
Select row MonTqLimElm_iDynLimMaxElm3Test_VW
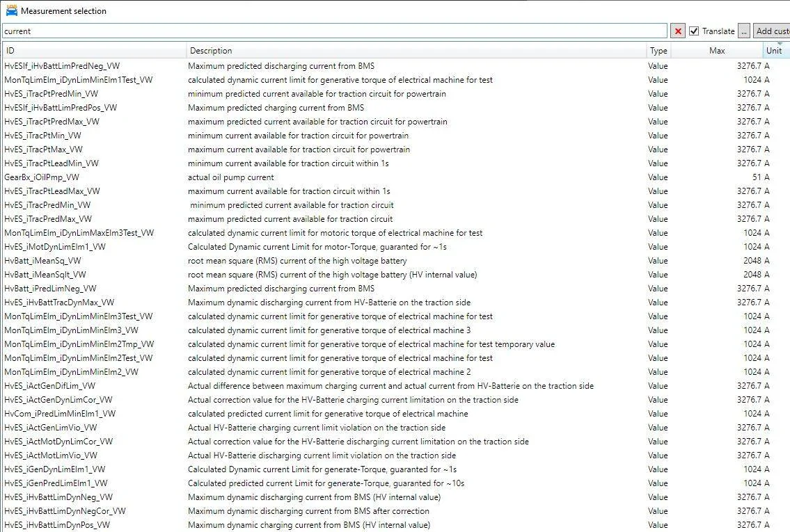pos(395,233)
